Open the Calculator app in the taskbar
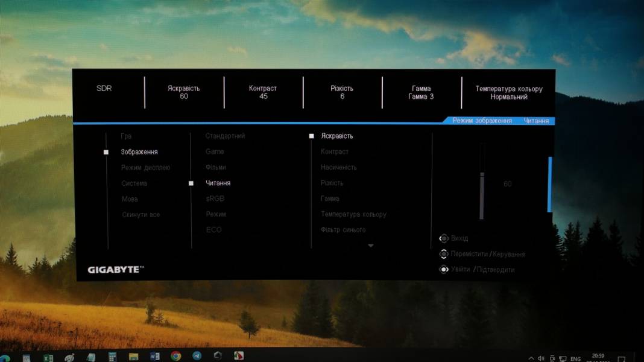Viewport: 644px width, 362px height. [x=112, y=357]
